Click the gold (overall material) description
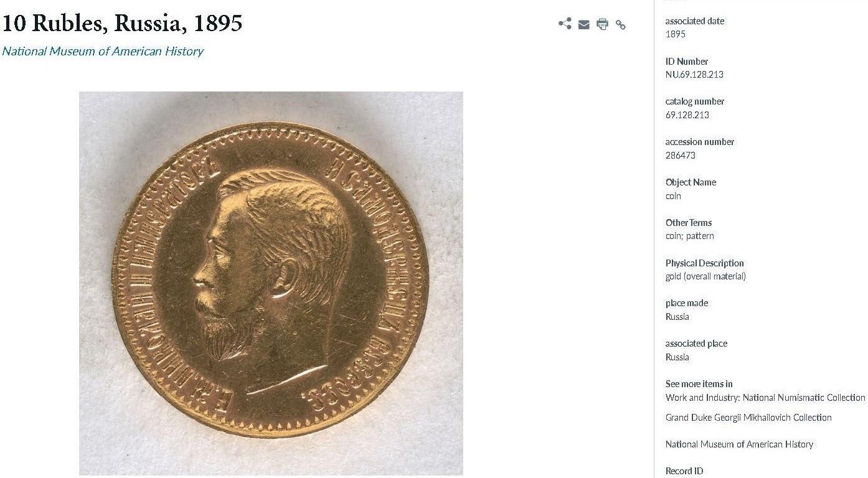 705,276
